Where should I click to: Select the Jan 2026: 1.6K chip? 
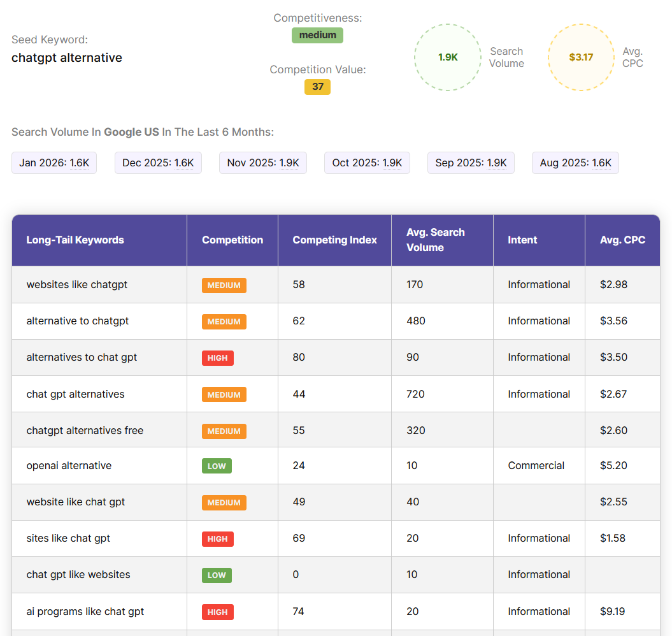54,163
